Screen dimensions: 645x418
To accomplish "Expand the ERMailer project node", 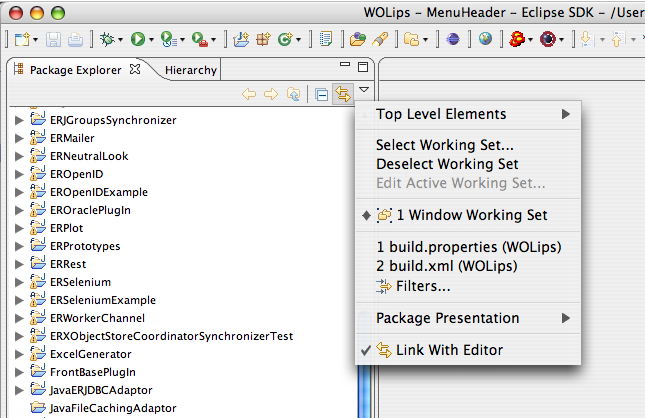I will pos(19,139).
